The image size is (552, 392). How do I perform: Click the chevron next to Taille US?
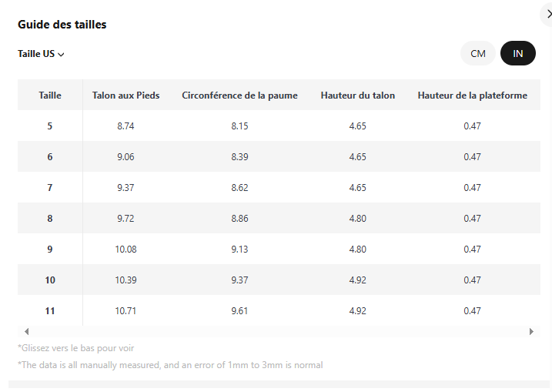coord(61,55)
